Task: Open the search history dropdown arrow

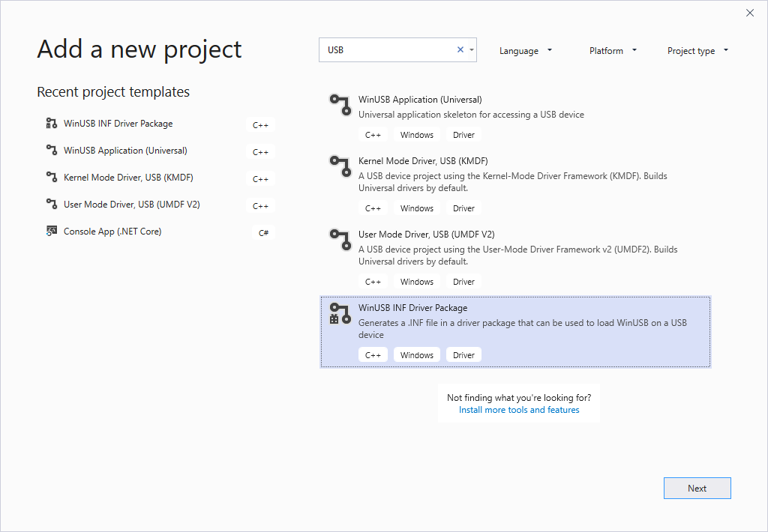Action: [472, 50]
